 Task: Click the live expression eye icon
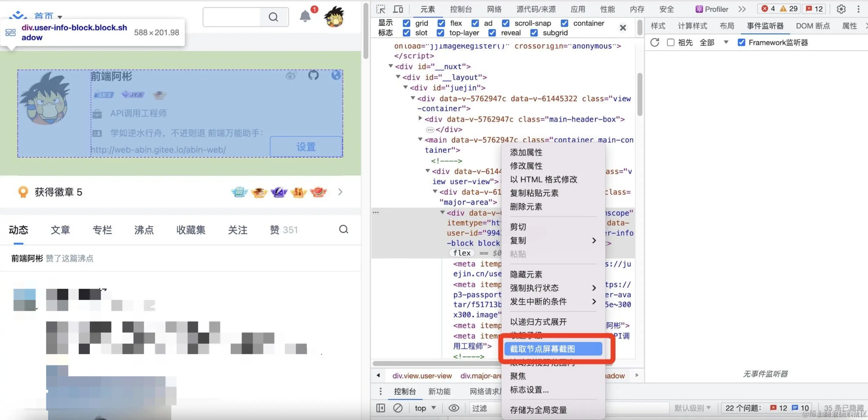(454, 408)
